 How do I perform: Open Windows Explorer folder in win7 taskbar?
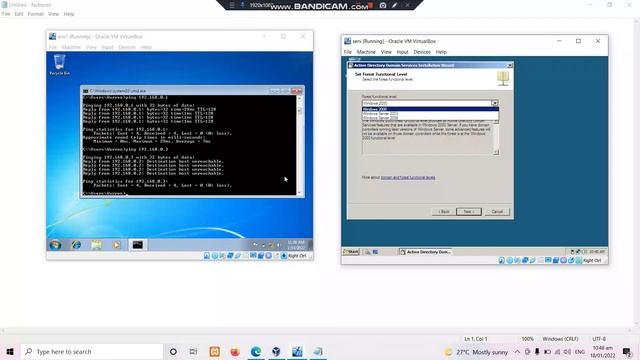click(x=96, y=245)
